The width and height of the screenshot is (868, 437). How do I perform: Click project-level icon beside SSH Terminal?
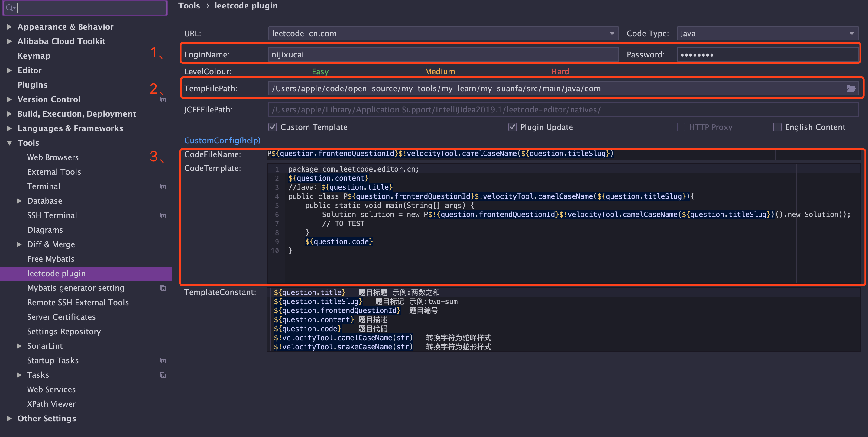click(x=163, y=215)
